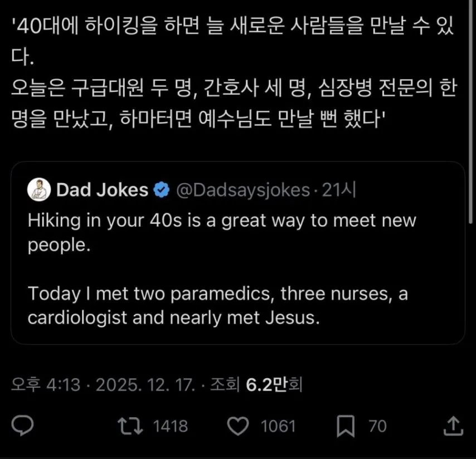Screen dimensions: 476x459
Task: Click the repost arrows icon
Action: pos(132,426)
